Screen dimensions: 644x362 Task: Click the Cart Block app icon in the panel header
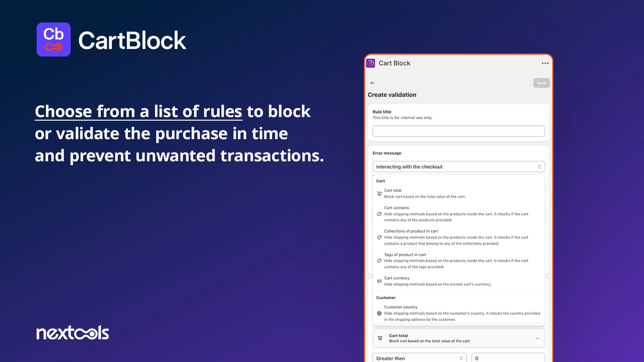(371, 63)
